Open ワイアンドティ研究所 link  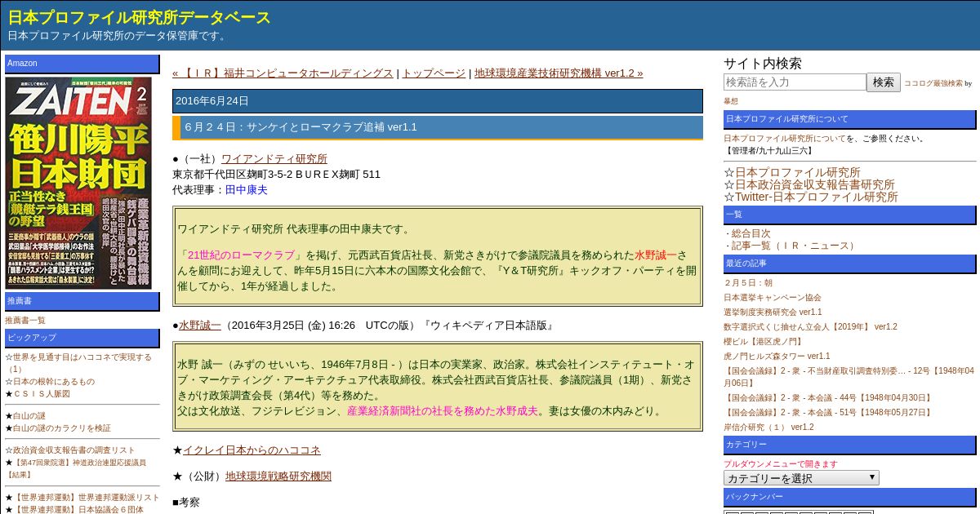coord(274,158)
